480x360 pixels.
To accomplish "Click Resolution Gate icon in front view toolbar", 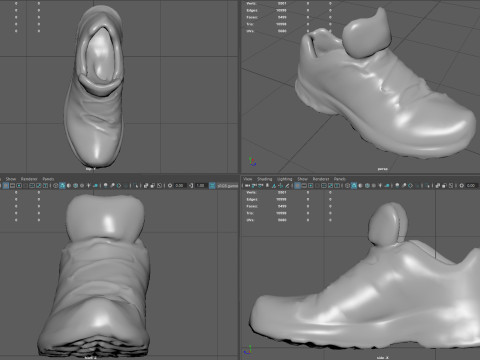I will tap(19, 185).
